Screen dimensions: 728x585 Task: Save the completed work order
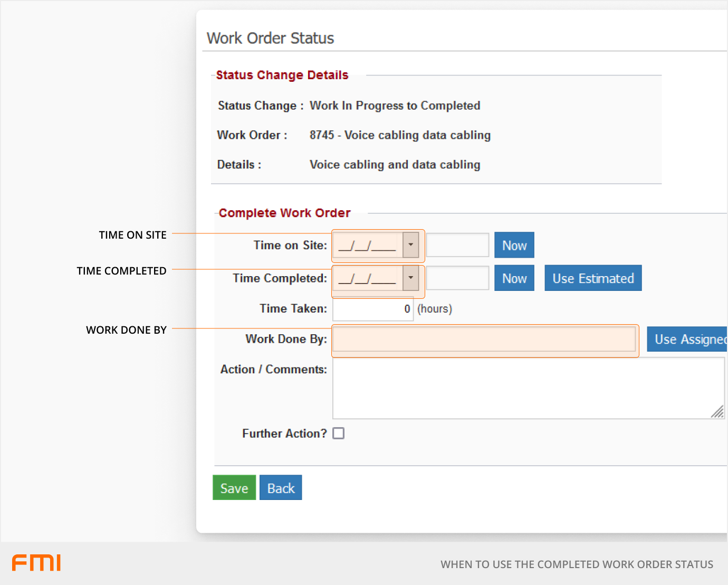pos(234,488)
